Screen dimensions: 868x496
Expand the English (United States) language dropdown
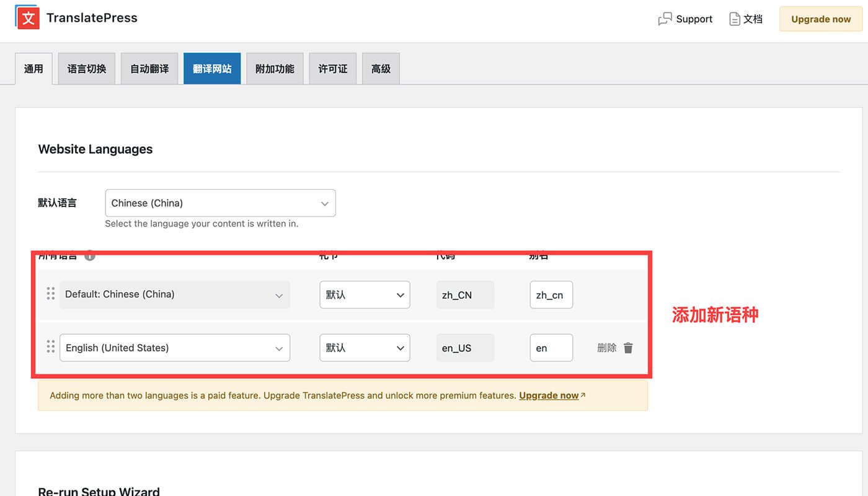[x=175, y=348]
